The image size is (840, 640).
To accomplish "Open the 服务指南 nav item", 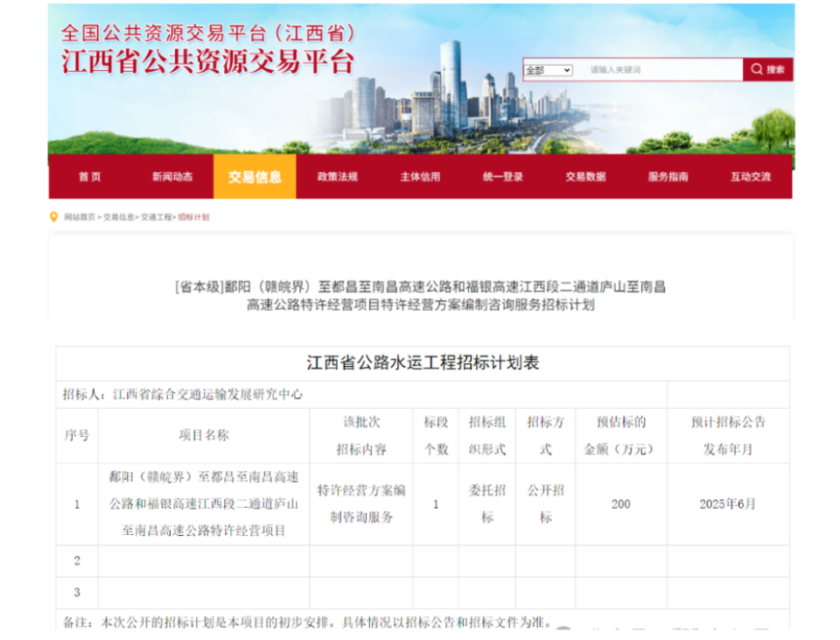I will [668, 176].
